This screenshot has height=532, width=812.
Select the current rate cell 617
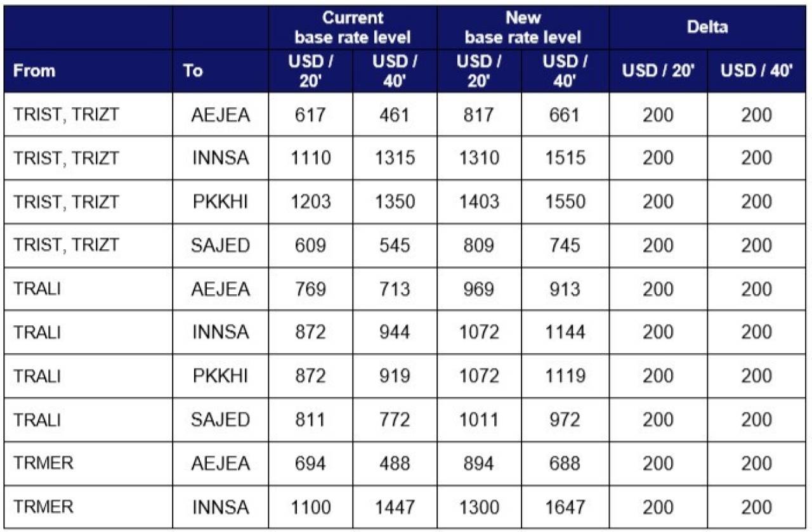[x=311, y=115]
